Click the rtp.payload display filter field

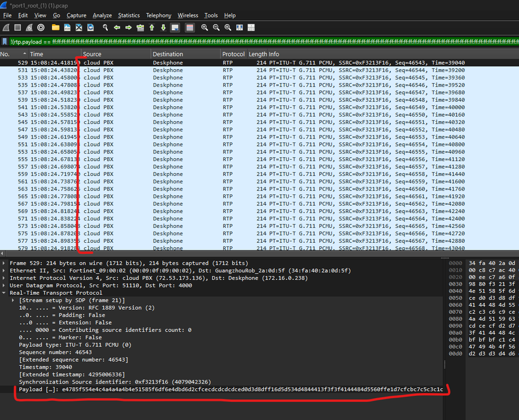point(260,42)
